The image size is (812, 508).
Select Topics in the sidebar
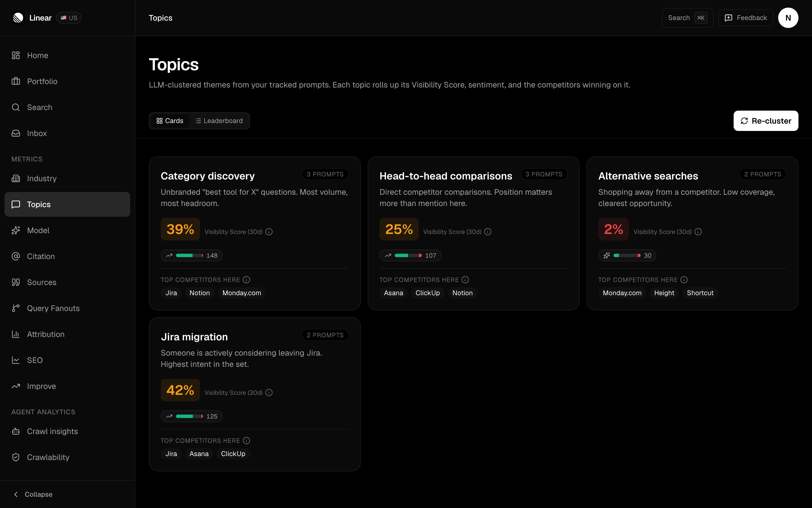pos(67,204)
